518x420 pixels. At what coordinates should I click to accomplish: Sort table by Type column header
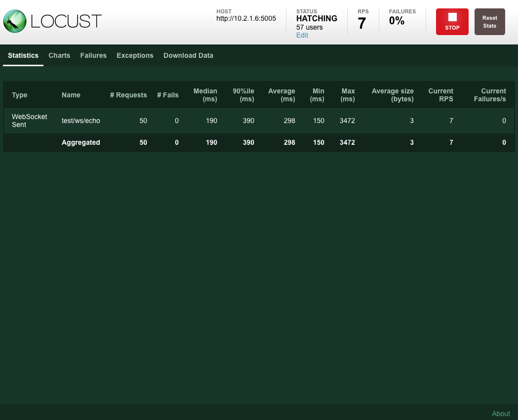coord(19,95)
